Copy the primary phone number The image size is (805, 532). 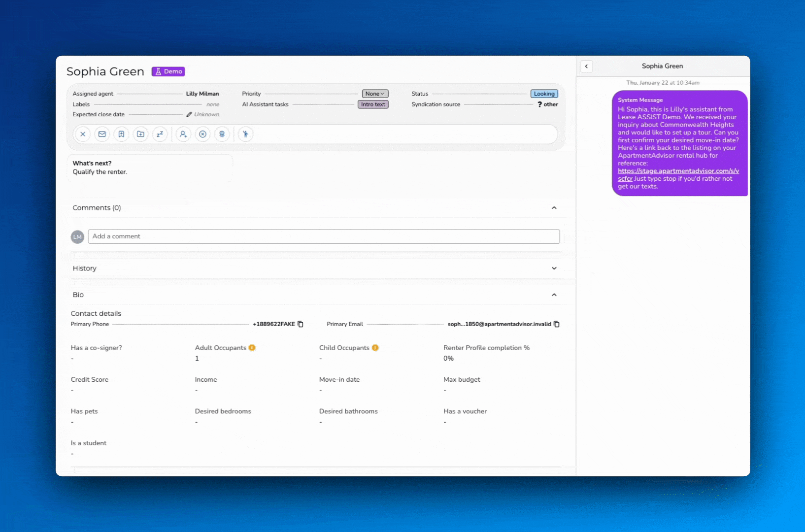pos(300,324)
